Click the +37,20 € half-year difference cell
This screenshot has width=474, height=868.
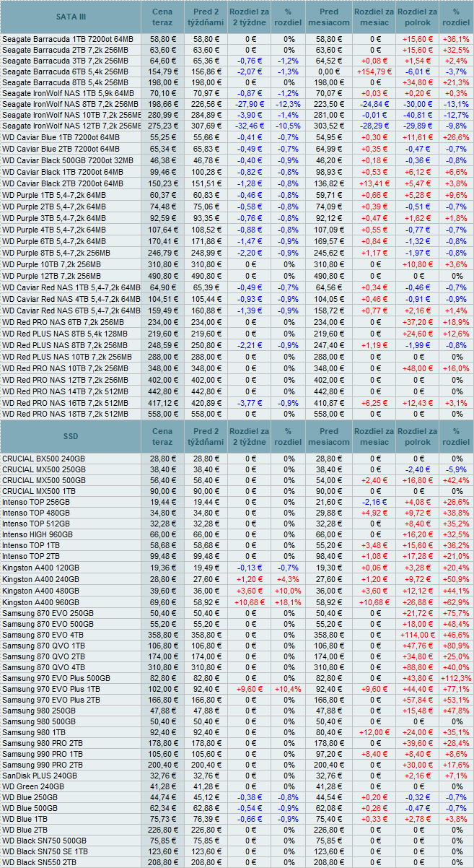pos(416,323)
